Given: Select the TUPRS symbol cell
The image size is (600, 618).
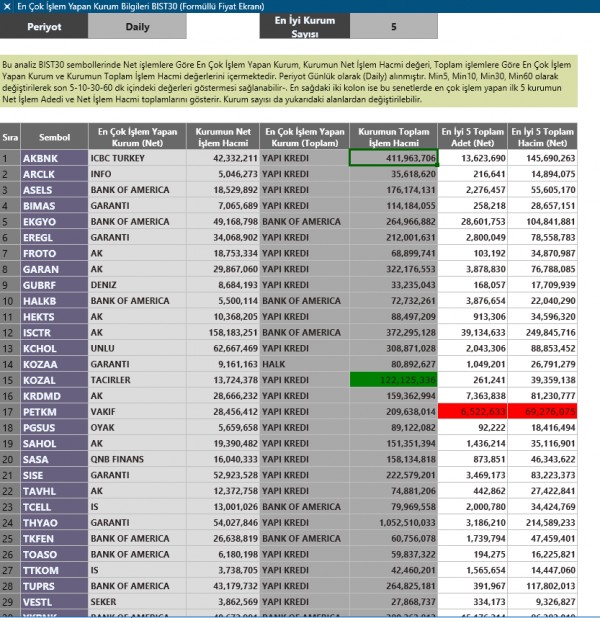Looking at the screenshot, I should click(x=54, y=586).
